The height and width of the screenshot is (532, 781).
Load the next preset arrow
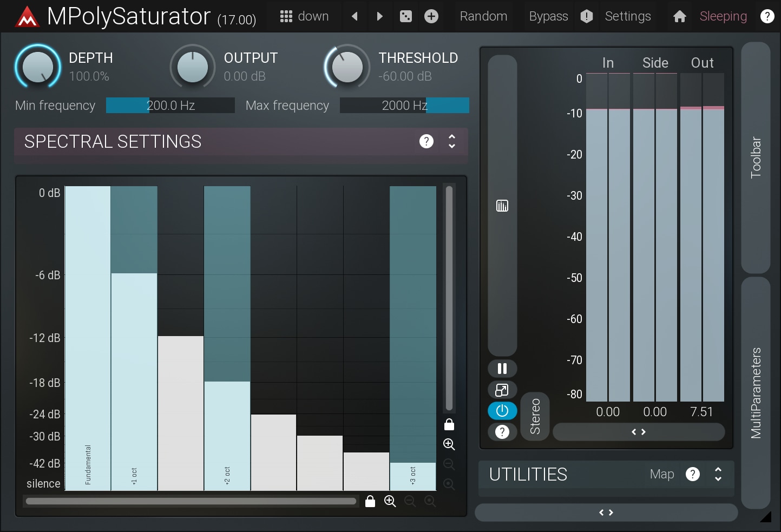click(x=379, y=16)
